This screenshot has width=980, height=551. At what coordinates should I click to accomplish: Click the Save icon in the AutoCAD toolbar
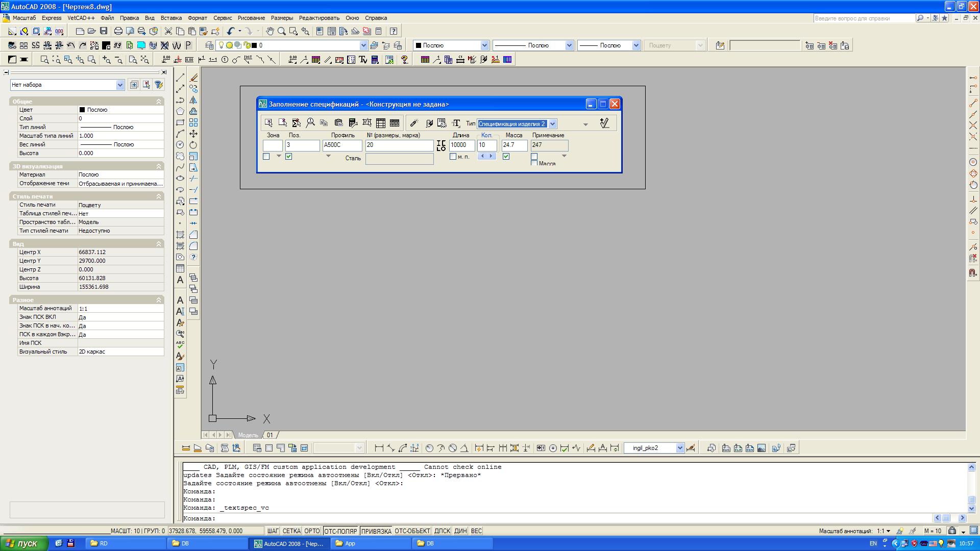tap(104, 31)
